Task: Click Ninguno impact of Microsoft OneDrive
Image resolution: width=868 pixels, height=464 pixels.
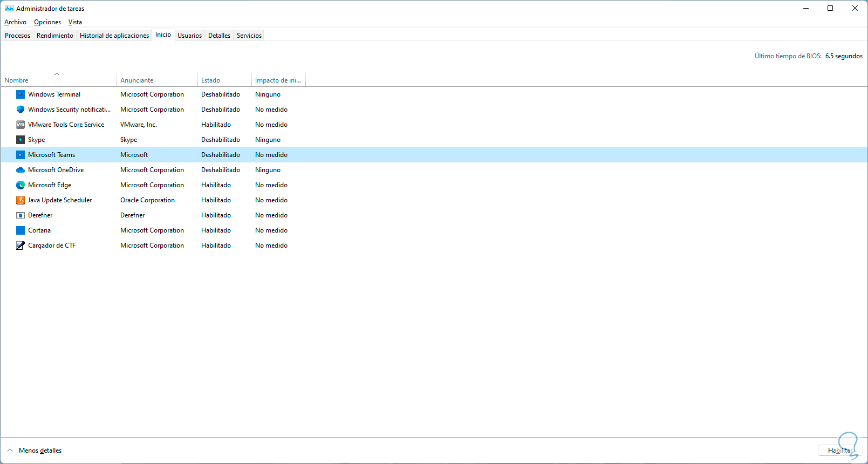Action: [x=268, y=170]
